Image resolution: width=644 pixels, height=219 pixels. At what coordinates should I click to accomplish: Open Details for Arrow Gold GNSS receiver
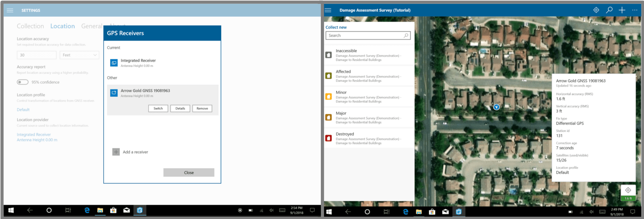pyautogui.click(x=180, y=108)
